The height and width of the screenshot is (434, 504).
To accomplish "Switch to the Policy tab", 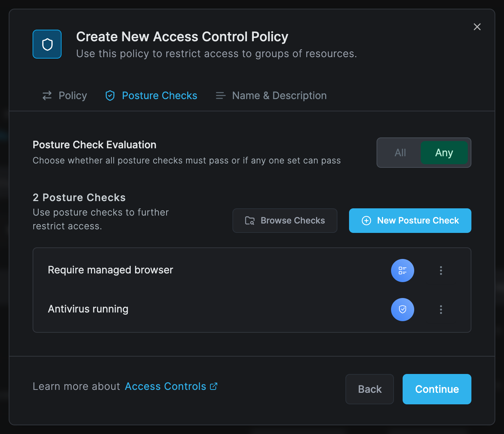I will (65, 95).
